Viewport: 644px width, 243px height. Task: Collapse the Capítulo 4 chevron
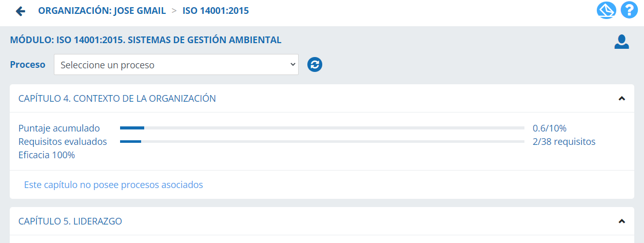(622, 99)
